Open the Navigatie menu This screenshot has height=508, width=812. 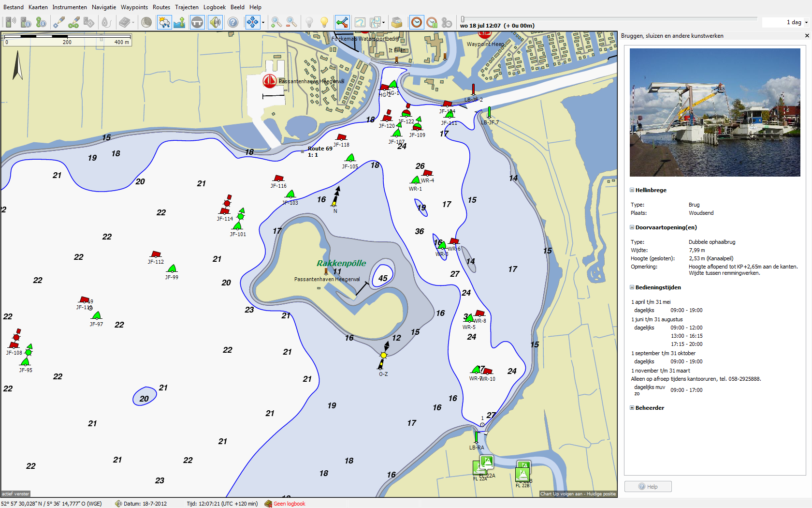[x=104, y=7]
